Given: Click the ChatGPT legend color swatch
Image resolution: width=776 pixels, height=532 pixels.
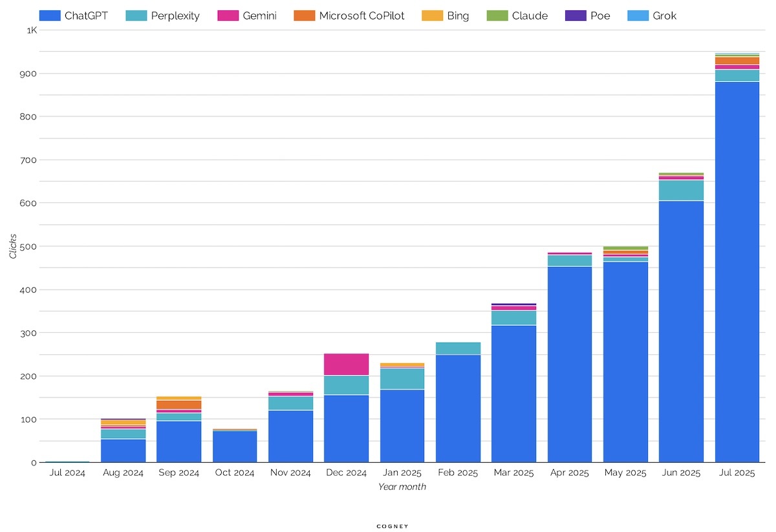Looking at the screenshot, I should 50,16.
